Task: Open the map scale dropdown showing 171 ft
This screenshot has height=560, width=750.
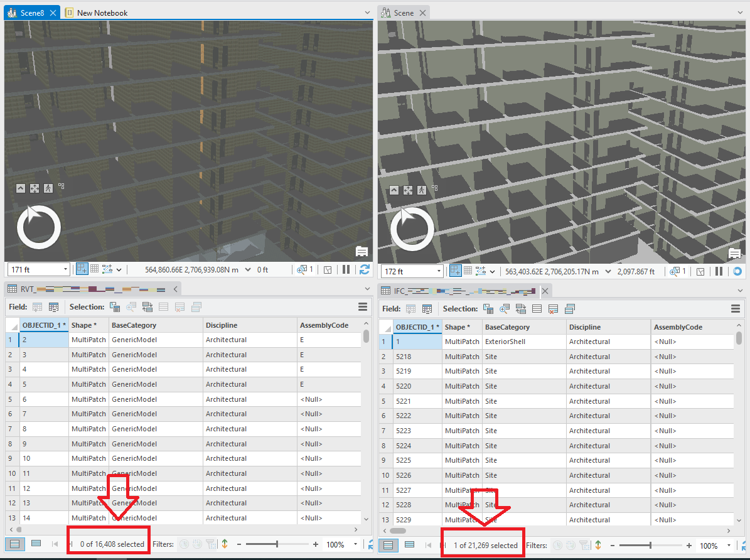Action: (65, 269)
